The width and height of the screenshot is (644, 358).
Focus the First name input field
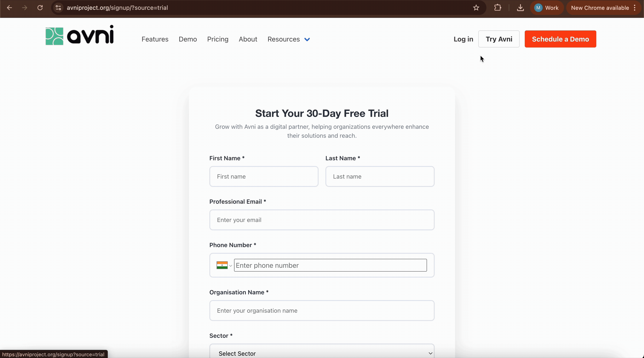pos(264,176)
